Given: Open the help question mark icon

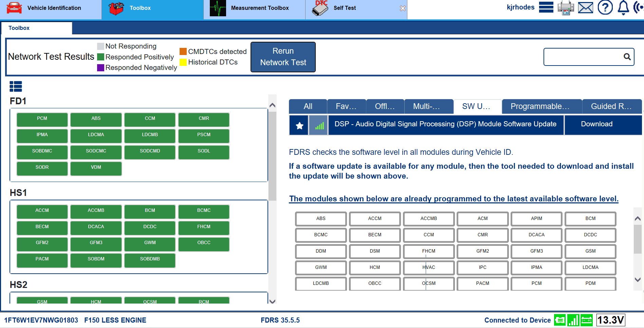Looking at the screenshot, I should coord(605,7).
